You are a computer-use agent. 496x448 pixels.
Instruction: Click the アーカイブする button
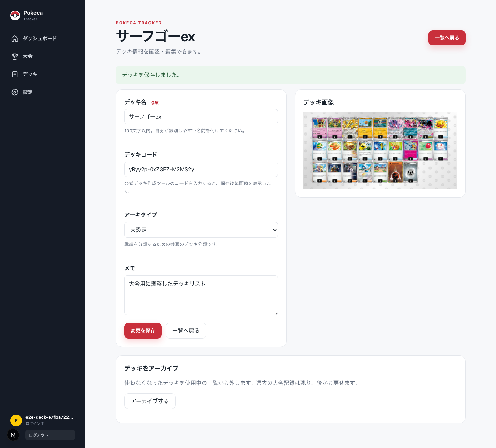[x=150, y=401]
